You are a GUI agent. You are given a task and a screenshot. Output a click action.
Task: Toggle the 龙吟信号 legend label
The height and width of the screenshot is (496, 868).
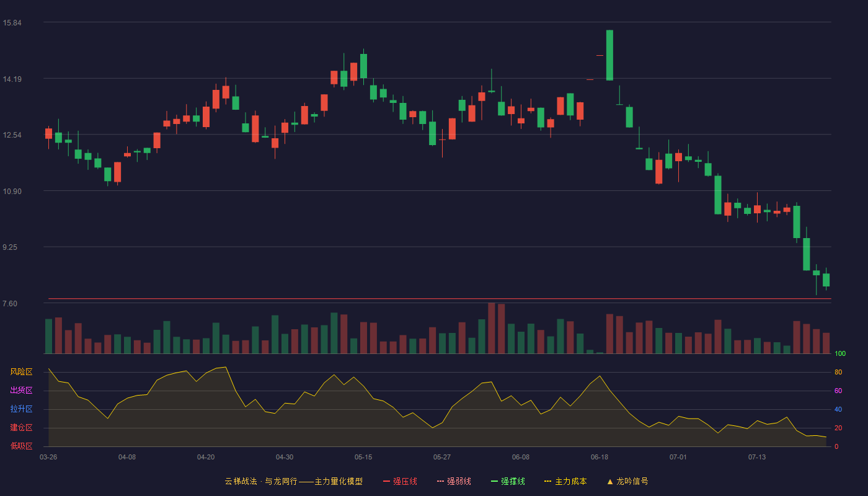632,481
